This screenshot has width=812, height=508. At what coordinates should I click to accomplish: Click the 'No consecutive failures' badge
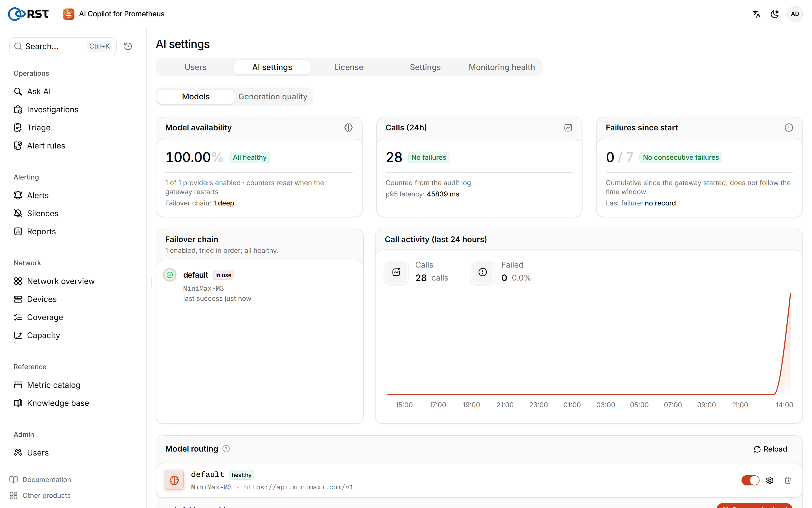tap(681, 157)
